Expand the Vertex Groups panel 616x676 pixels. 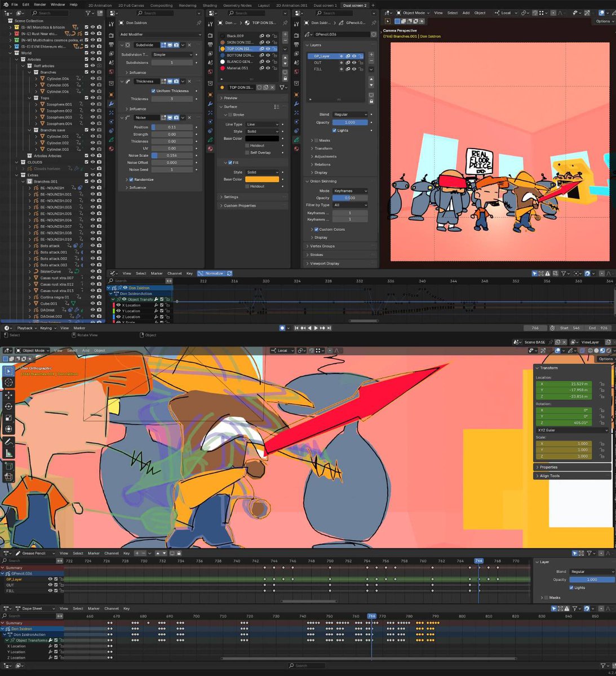[321, 246]
